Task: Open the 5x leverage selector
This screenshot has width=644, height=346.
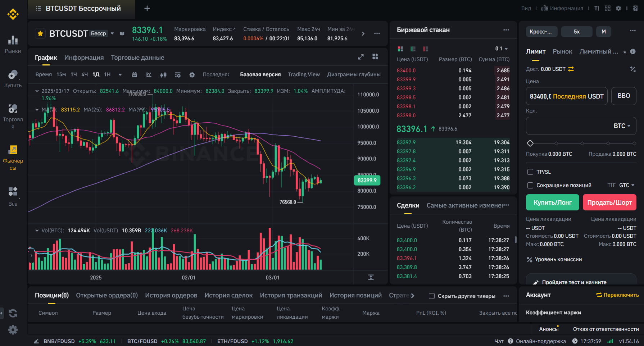Action: (x=577, y=32)
